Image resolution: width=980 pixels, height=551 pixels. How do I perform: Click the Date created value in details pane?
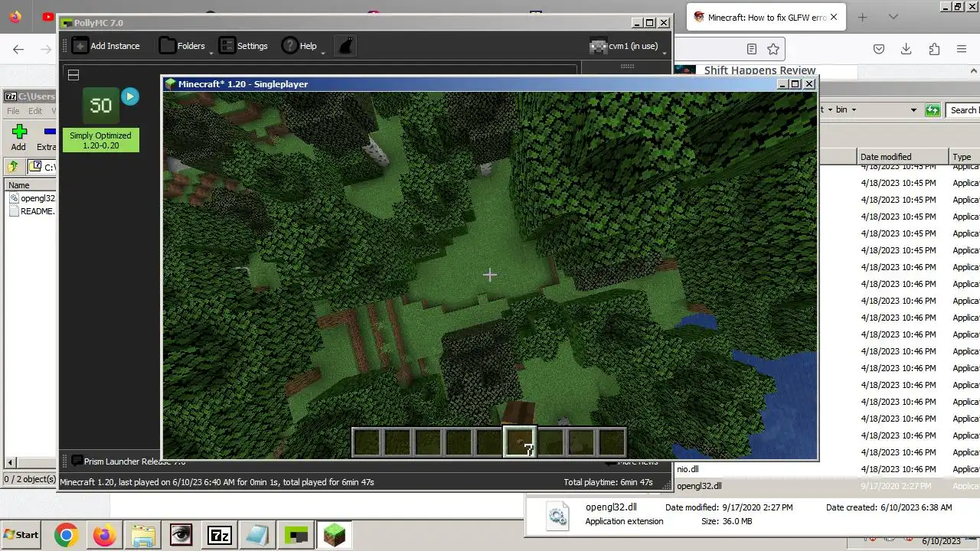(919, 507)
